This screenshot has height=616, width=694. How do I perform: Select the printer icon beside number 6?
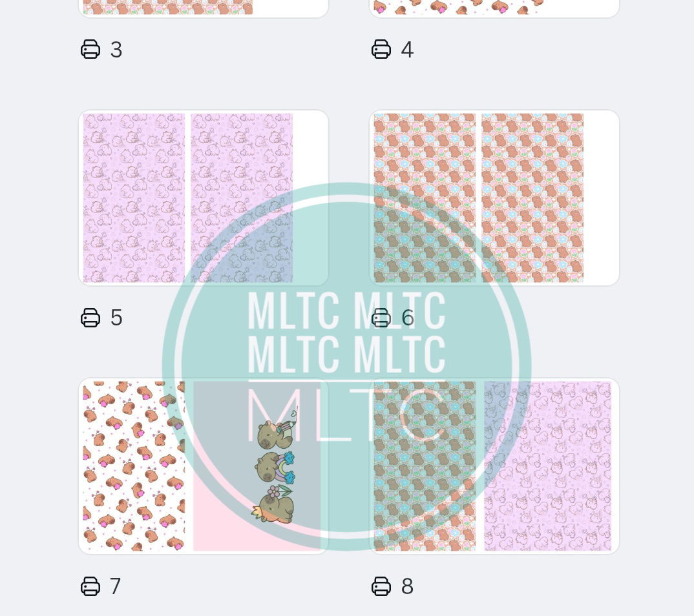(x=381, y=318)
